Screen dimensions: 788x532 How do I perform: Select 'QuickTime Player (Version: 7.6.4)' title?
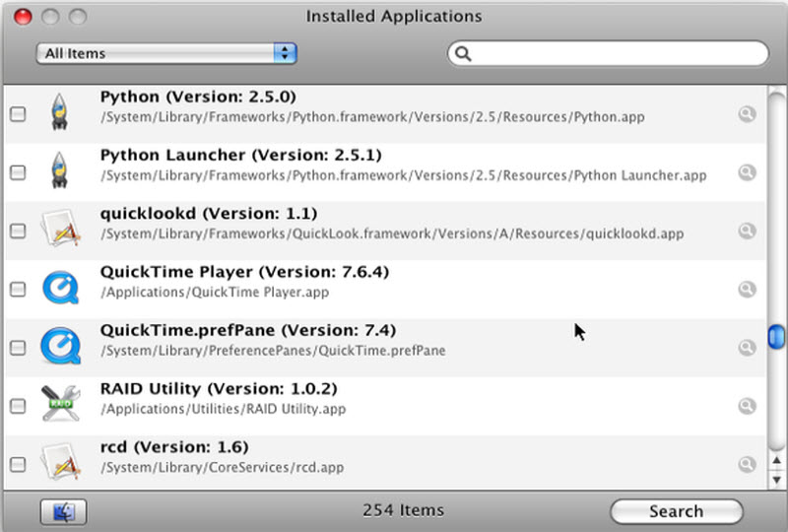coord(244,272)
